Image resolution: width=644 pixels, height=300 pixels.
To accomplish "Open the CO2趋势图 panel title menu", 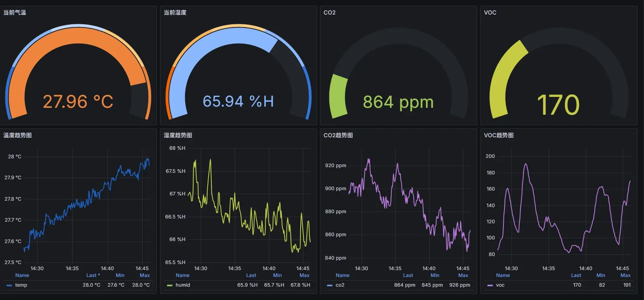I will [338, 135].
